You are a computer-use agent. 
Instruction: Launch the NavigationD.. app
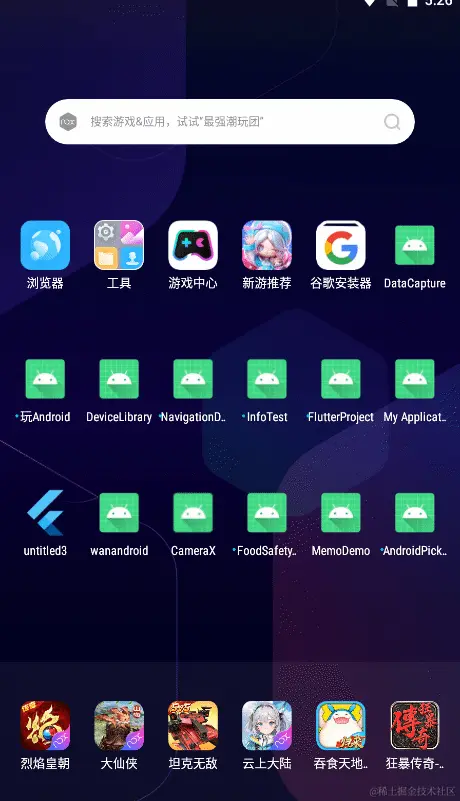coord(193,379)
